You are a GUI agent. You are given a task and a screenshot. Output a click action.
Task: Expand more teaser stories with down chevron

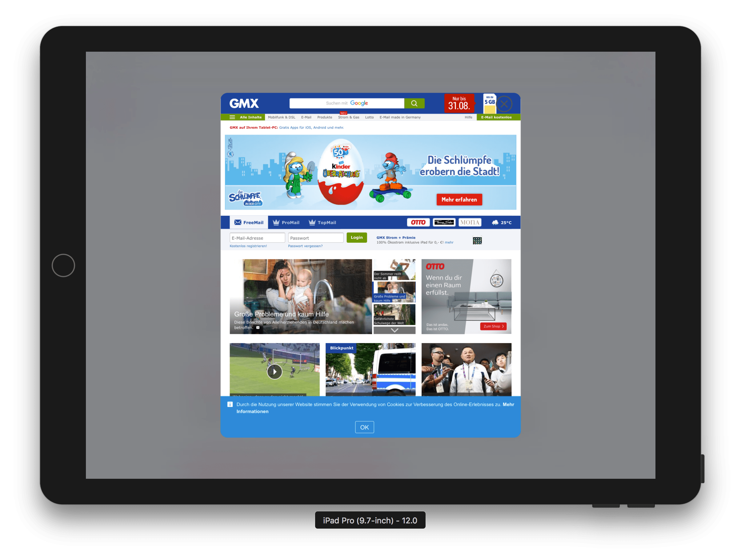pos(395,330)
